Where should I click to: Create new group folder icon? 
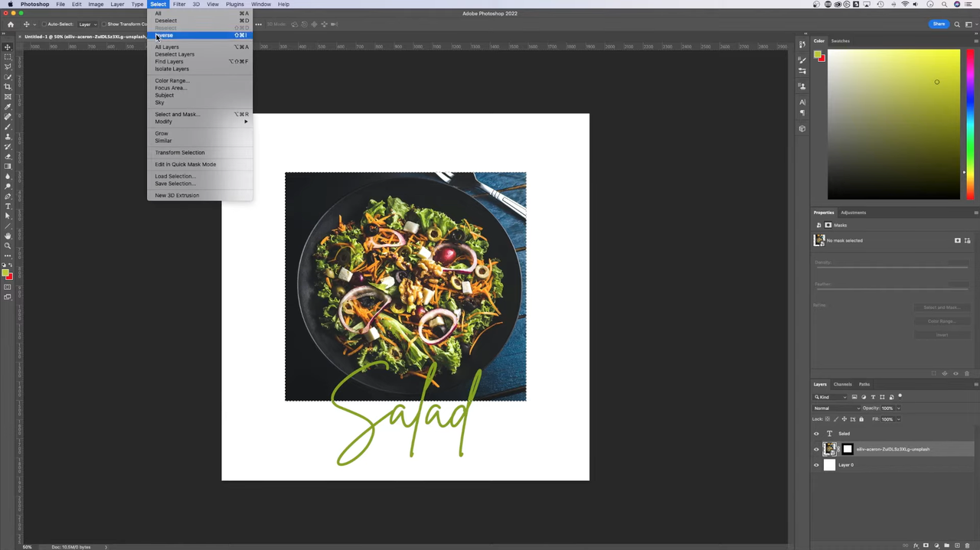tap(946, 545)
